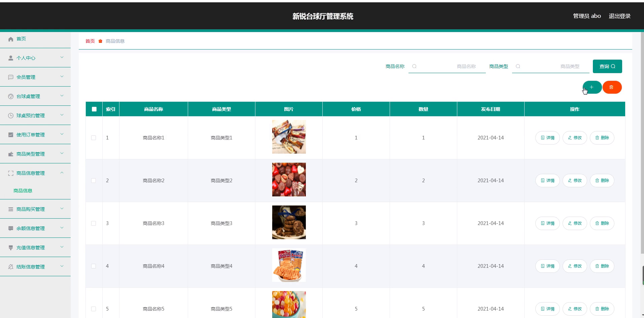Click the cookies thumbnail for 商品名称3
This screenshot has width=644, height=318.
point(289,222)
